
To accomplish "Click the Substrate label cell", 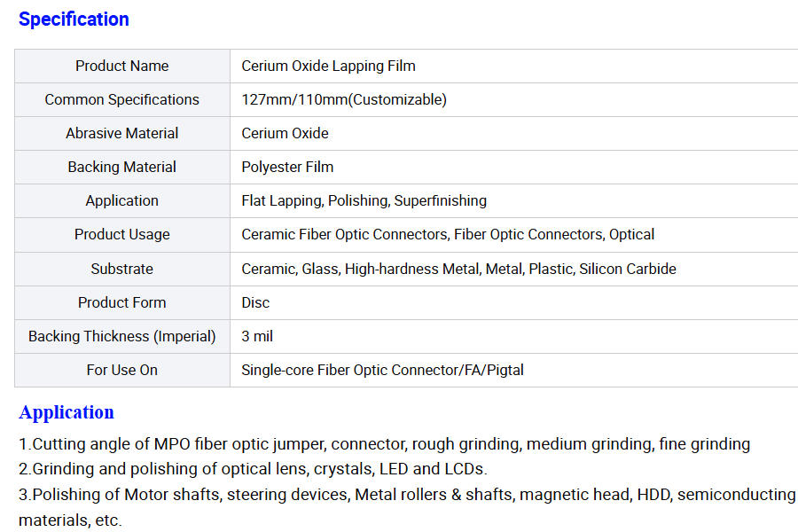I will click(x=121, y=269).
